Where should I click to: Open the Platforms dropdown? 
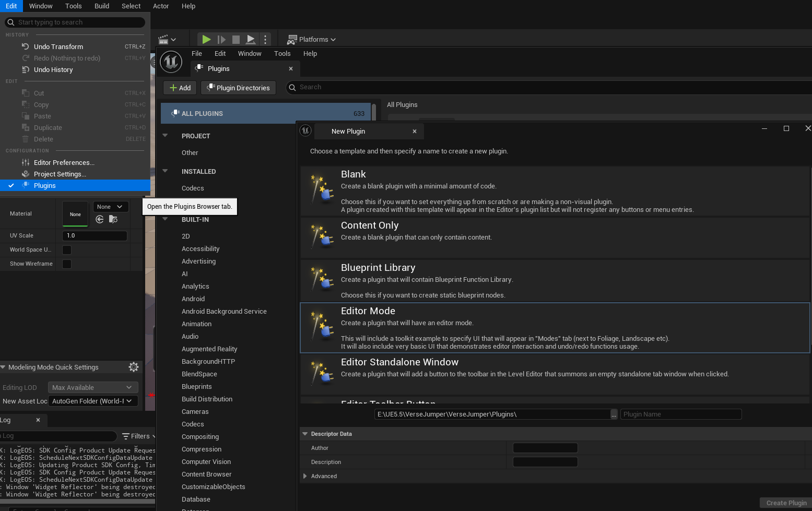pos(312,39)
